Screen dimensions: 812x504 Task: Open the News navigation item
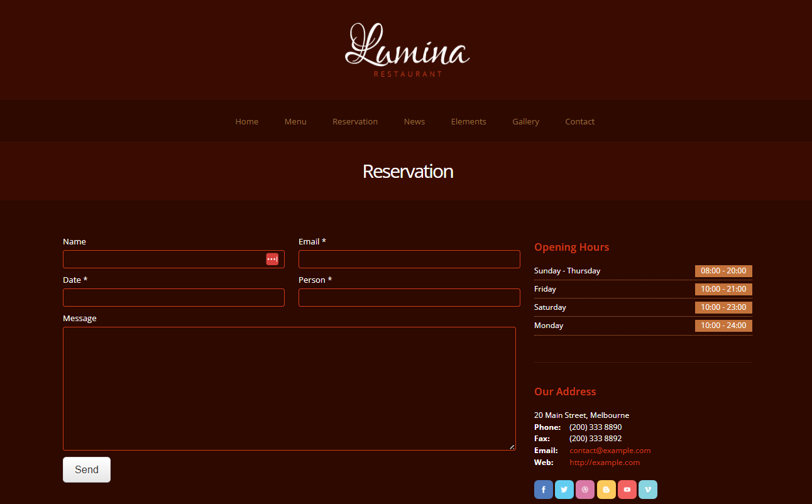coord(414,121)
